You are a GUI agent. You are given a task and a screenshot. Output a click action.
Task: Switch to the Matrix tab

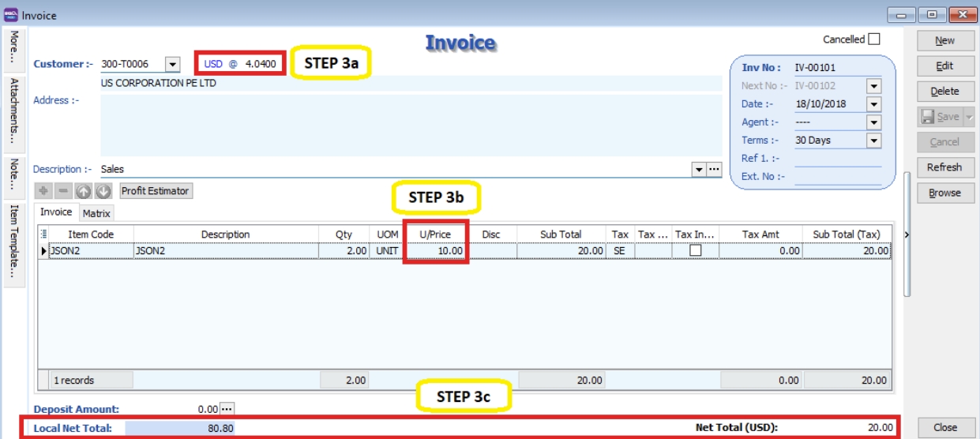96,213
